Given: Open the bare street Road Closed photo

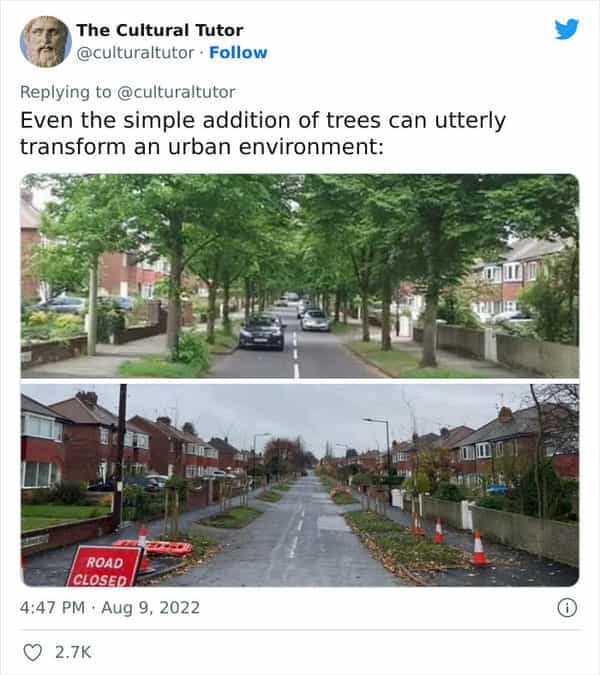Looking at the screenshot, I should 300,485.
